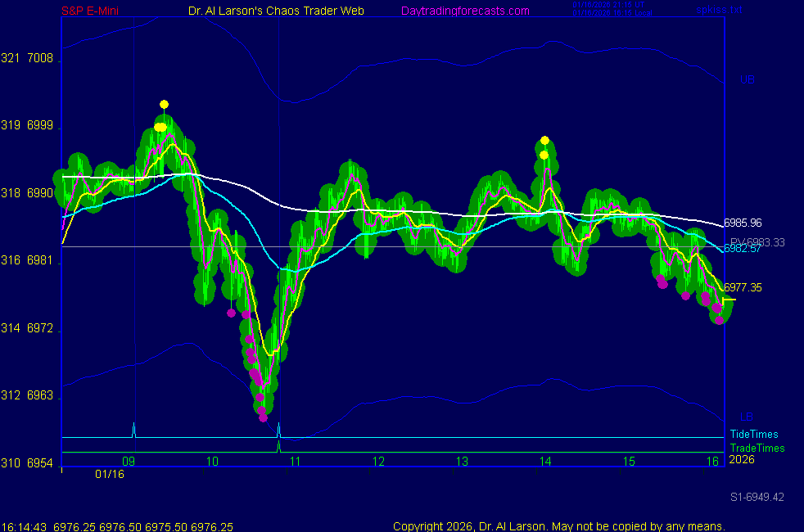The width and height of the screenshot is (804, 532).
Task: Click the TideTimes spike at 09:00
Action: 133,429
